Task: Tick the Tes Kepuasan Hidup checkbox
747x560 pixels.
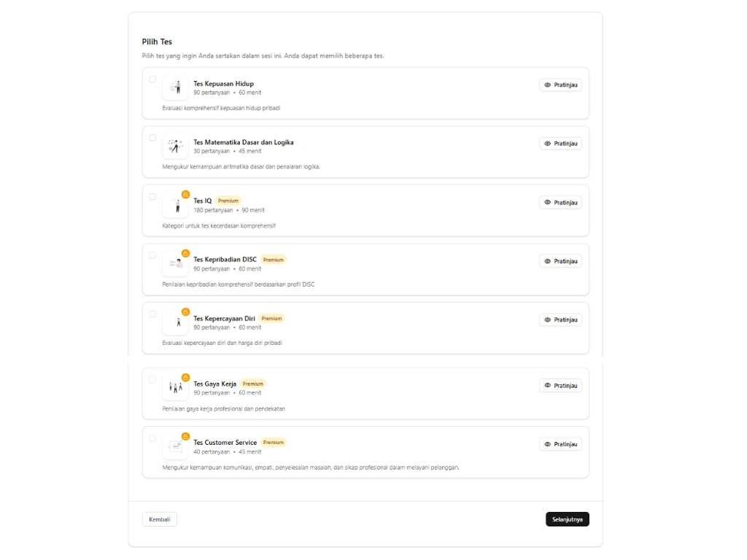Action: (152, 79)
